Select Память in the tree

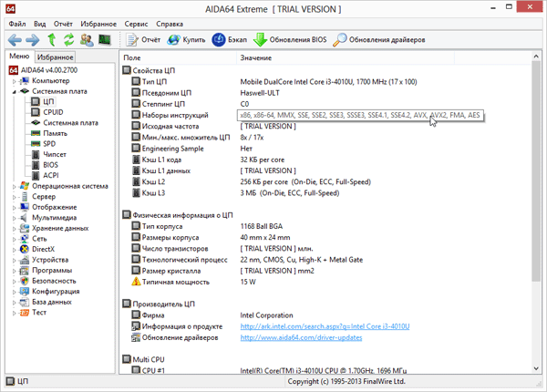(49, 133)
